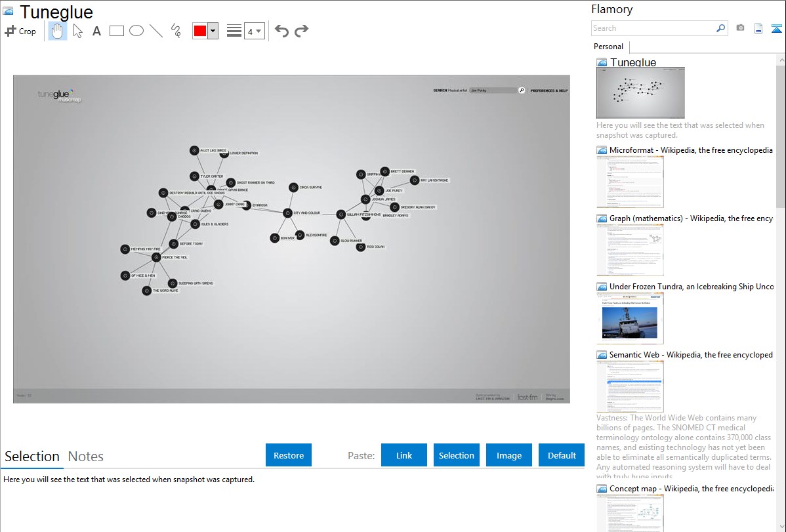Open the Microformat Wikipedia snapshot thumbnail
This screenshot has width=786, height=532.
(x=630, y=182)
